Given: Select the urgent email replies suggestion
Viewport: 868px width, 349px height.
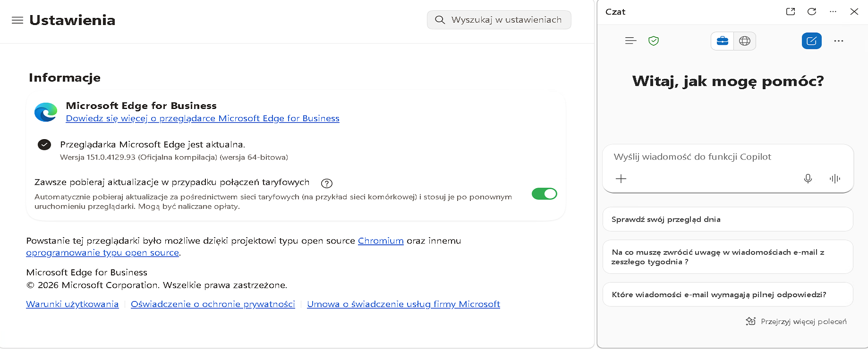Looking at the screenshot, I should pyautogui.click(x=728, y=295).
